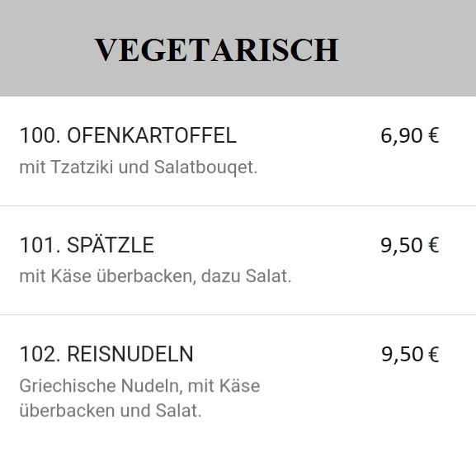Click the Spätzle 9,50 € price
Screen dimensions: 476x457
click(x=410, y=245)
